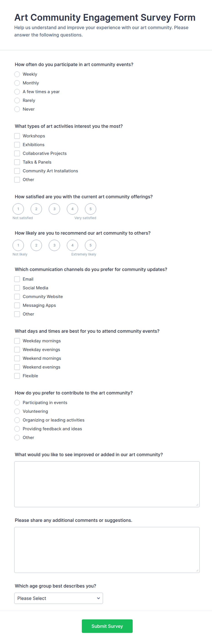
Task: Rate satisfaction as 4
Action: (x=72, y=209)
